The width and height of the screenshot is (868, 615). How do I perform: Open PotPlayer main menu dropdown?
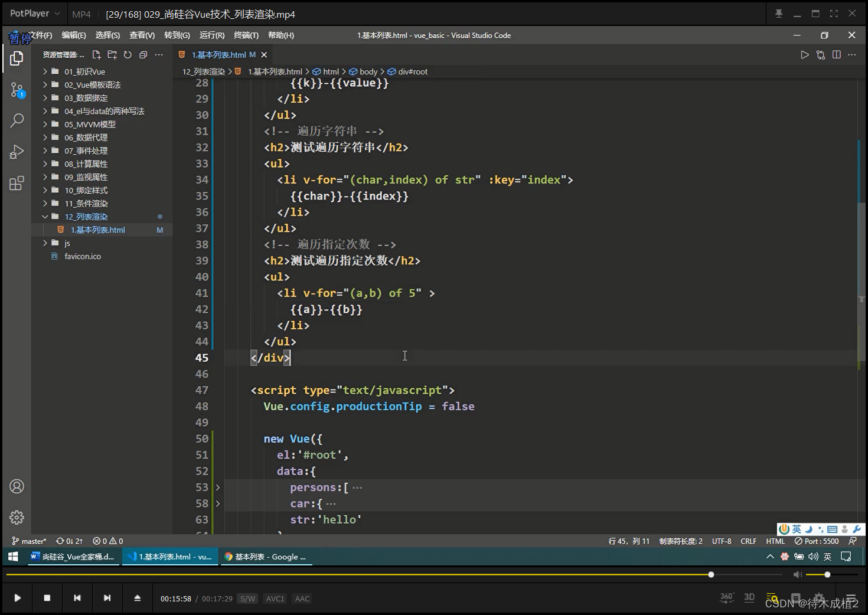tap(35, 13)
